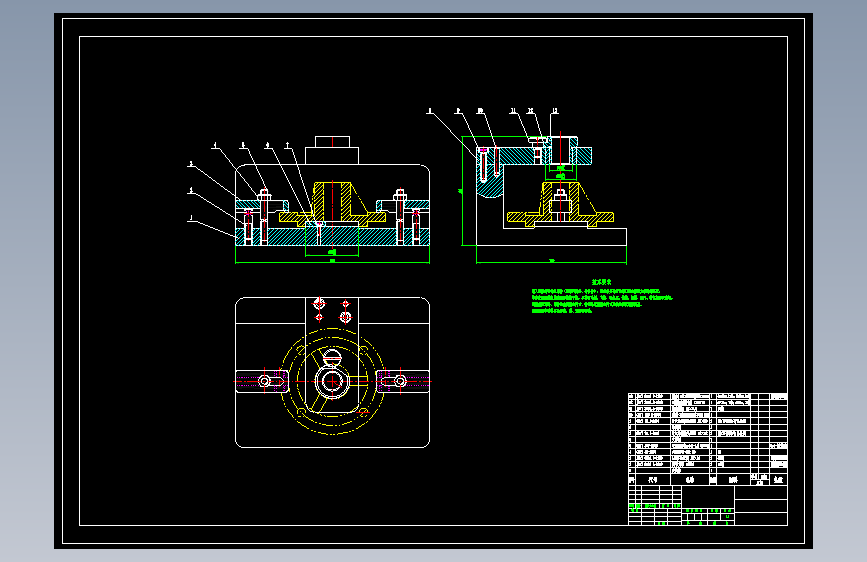The image size is (867, 562).
Task: Pick balloon label 13 above side view
Action: pos(555,111)
